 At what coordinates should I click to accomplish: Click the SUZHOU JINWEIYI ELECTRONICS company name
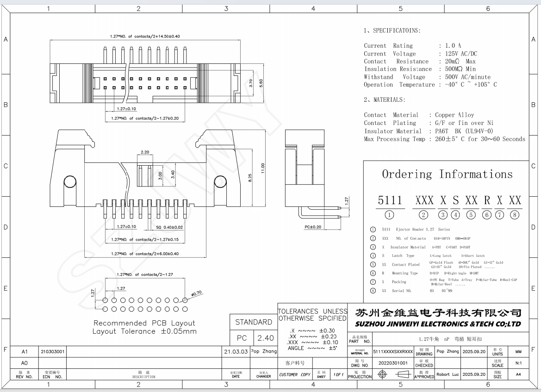pos(438,324)
